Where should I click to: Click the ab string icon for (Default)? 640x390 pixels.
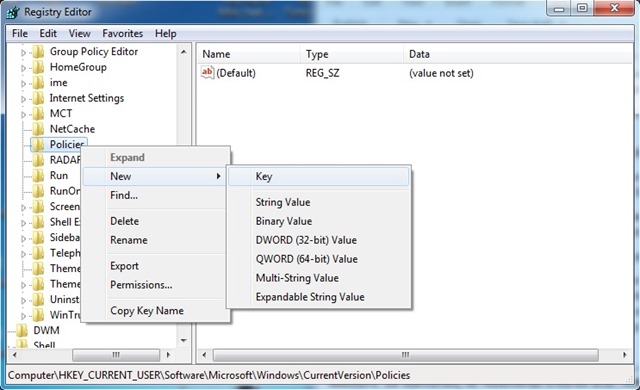[x=207, y=73]
